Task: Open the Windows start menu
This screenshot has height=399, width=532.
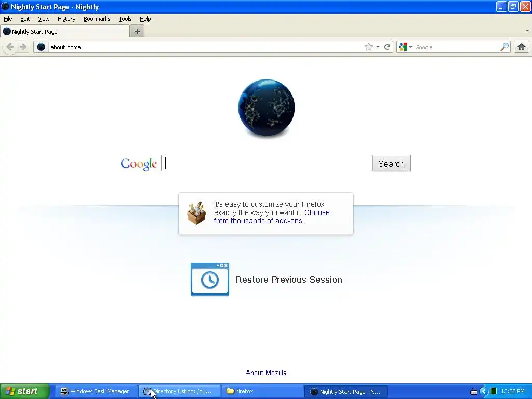Action: click(x=25, y=391)
